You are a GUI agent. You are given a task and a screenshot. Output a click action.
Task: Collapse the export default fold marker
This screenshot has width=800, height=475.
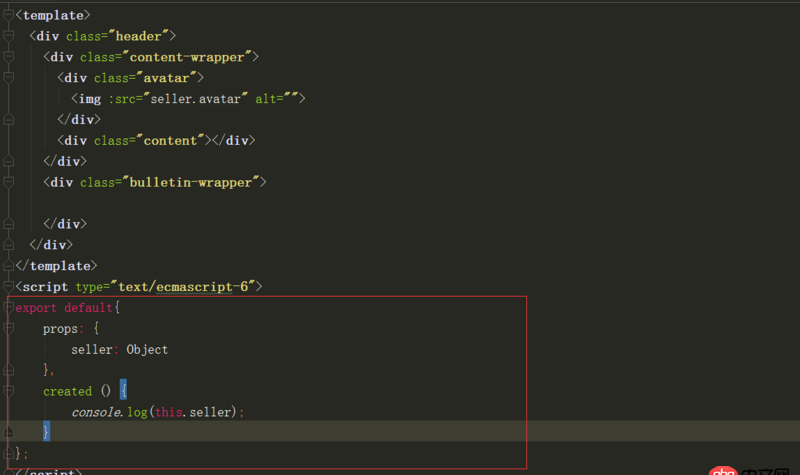coord(8,307)
